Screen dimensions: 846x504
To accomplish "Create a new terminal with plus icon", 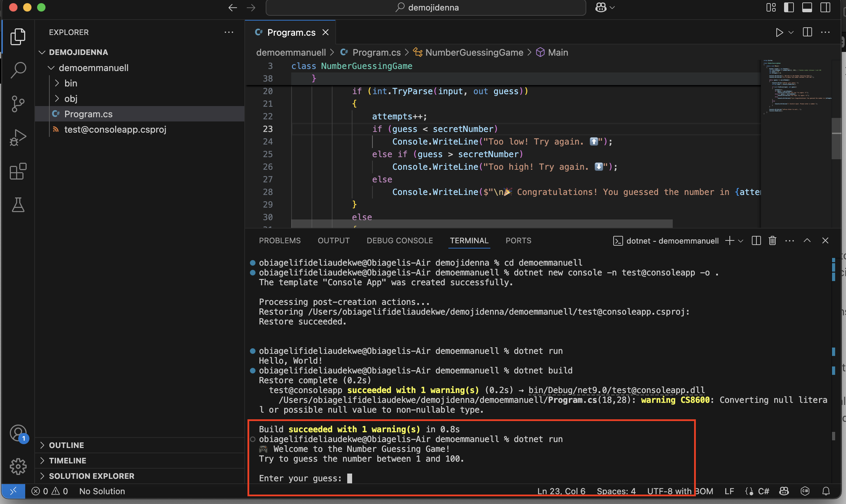I will pyautogui.click(x=729, y=241).
